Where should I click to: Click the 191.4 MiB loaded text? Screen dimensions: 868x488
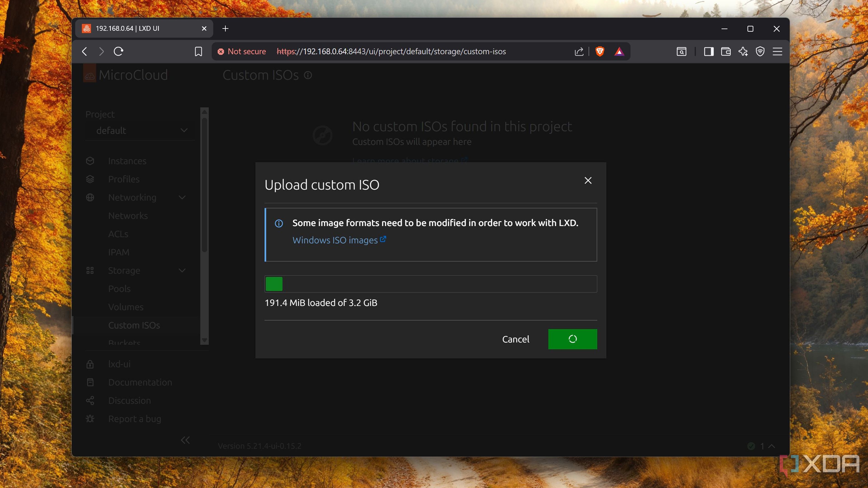[x=321, y=303]
